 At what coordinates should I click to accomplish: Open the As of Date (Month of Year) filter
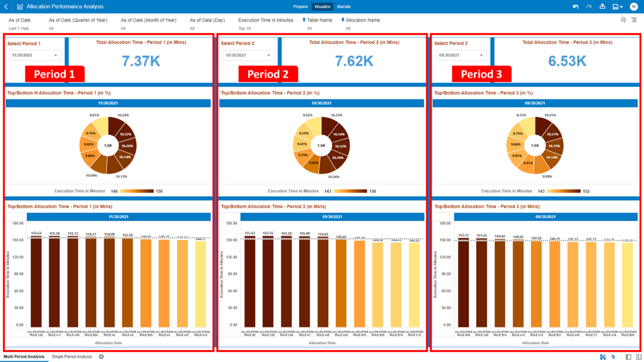pyautogui.click(x=148, y=24)
